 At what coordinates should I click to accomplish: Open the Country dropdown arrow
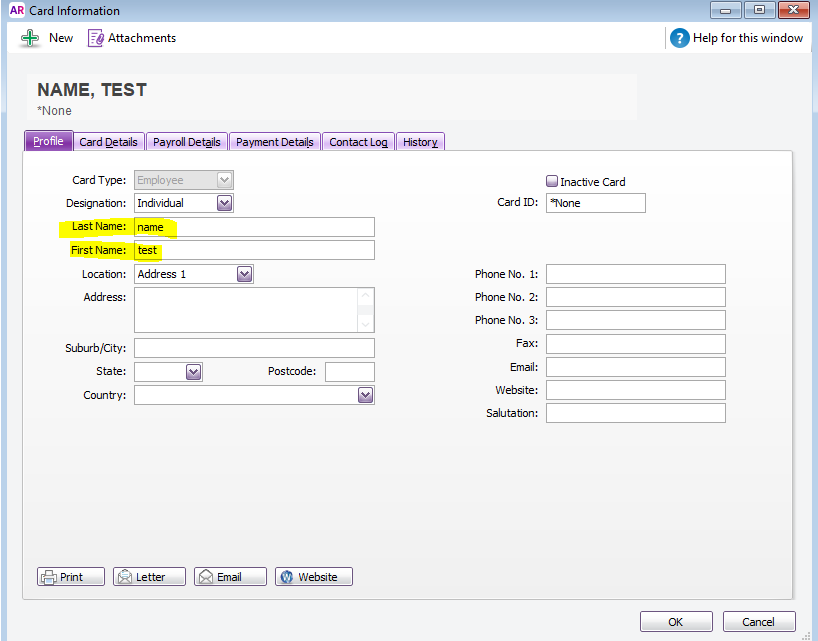click(365, 395)
